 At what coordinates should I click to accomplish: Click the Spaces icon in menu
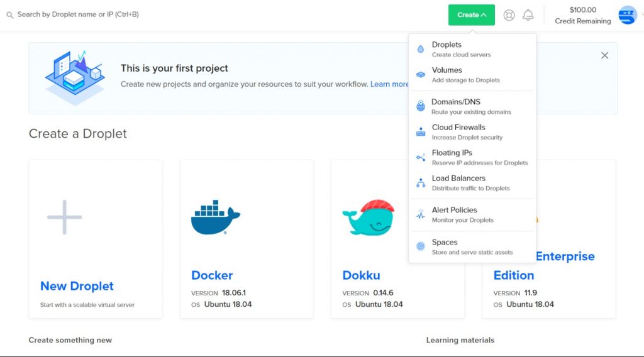[x=421, y=246]
